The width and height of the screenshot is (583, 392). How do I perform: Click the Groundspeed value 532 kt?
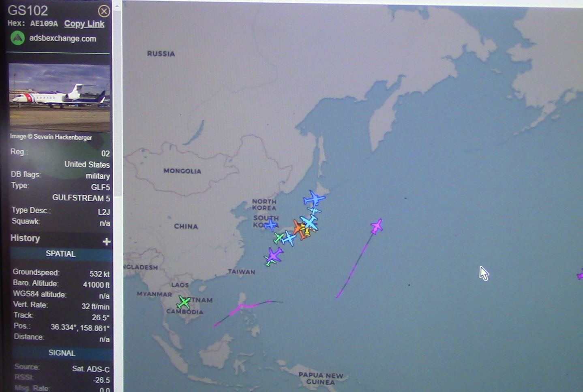99,274
